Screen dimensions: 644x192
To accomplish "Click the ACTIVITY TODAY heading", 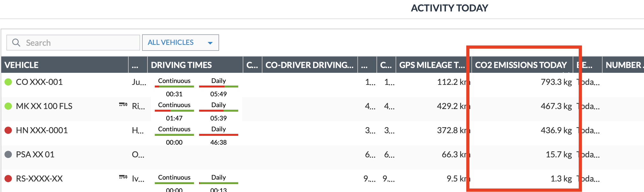I will click(449, 8).
